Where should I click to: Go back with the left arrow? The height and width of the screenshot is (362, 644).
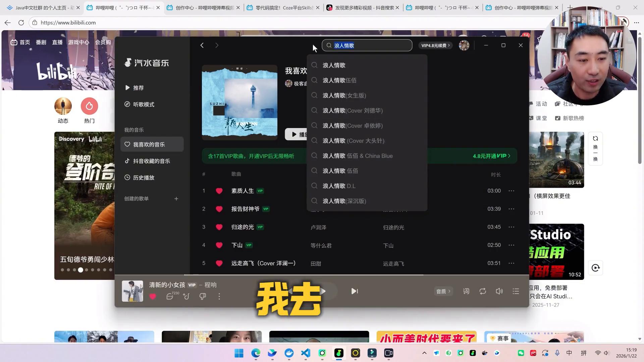pos(202,45)
